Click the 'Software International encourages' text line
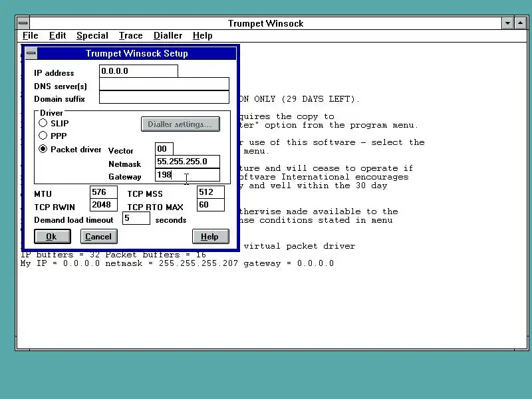The height and width of the screenshot is (399, 532). click(x=324, y=177)
